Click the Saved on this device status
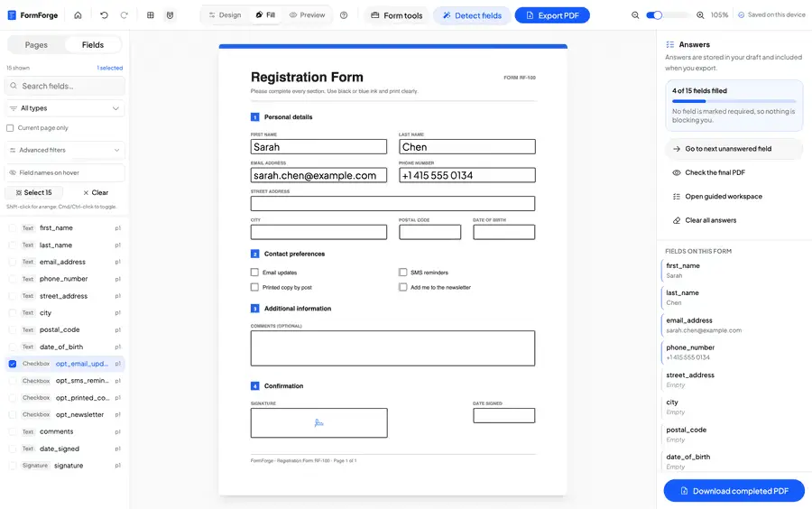 771,15
